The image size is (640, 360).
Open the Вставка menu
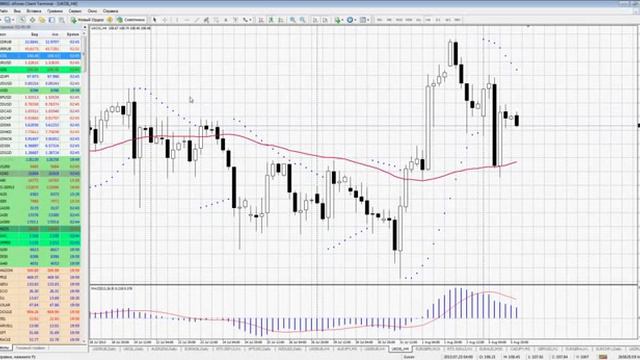[34, 11]
